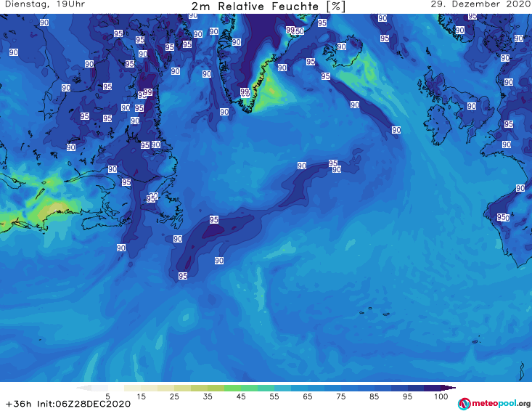Click the '+36h' forecast offset text

pyautogui.click(x=18, y=404)
